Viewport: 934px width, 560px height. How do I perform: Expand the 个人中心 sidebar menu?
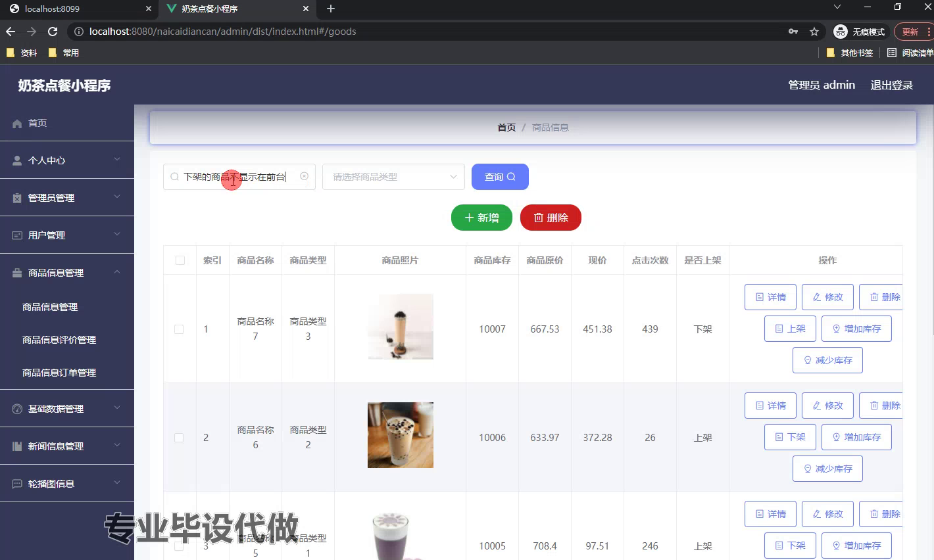[x=67, y=160]
